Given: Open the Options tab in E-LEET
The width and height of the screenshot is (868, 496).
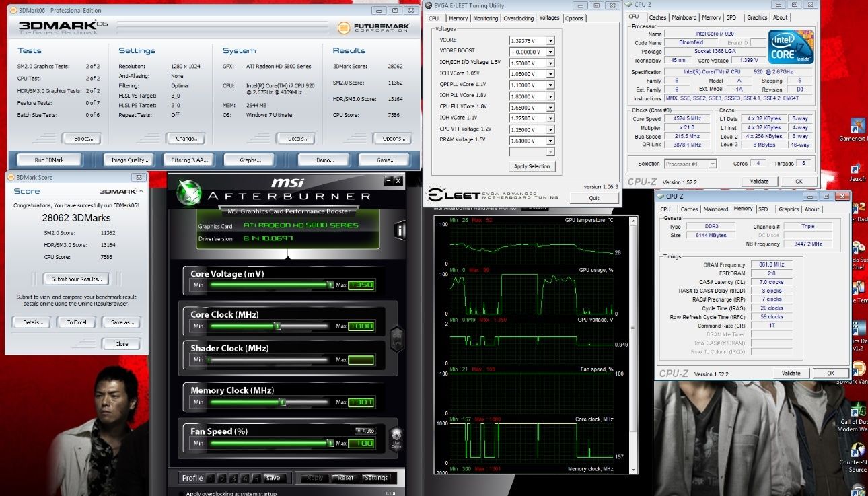Looking at the screenshot, I should click(x=575, y=18).
